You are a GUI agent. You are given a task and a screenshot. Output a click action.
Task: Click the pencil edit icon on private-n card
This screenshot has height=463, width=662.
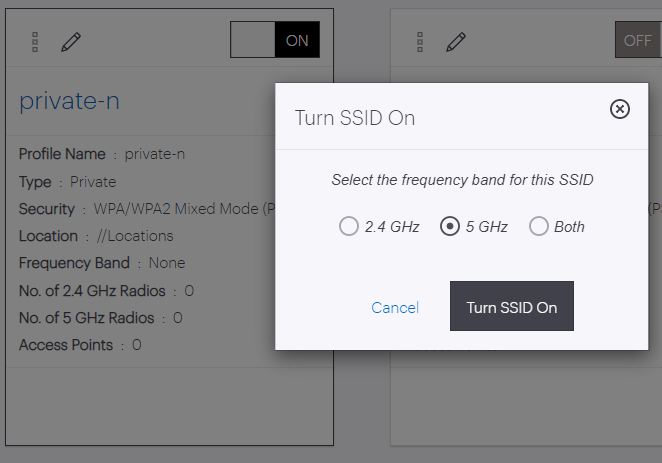pos(71,42)
